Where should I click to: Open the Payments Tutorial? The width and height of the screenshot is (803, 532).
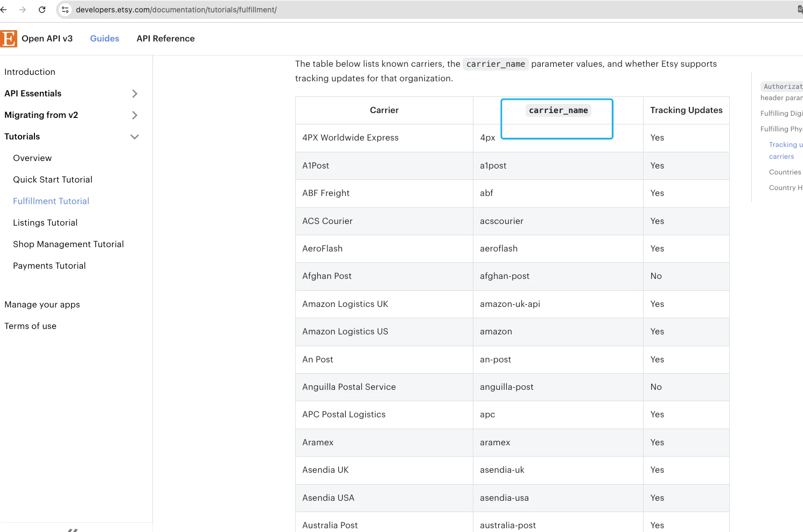50,266
